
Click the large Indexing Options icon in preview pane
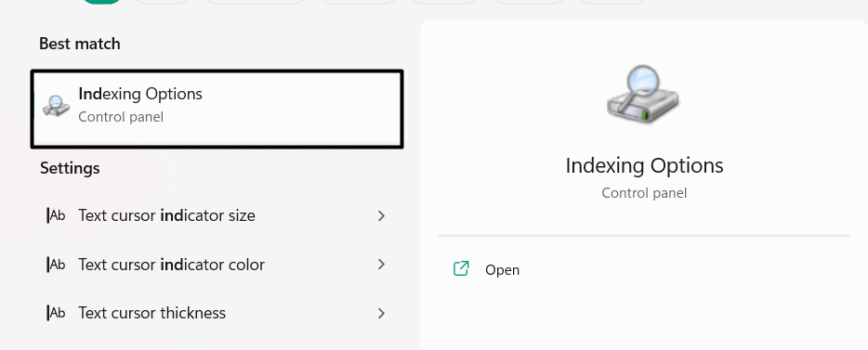pos(643,95)
